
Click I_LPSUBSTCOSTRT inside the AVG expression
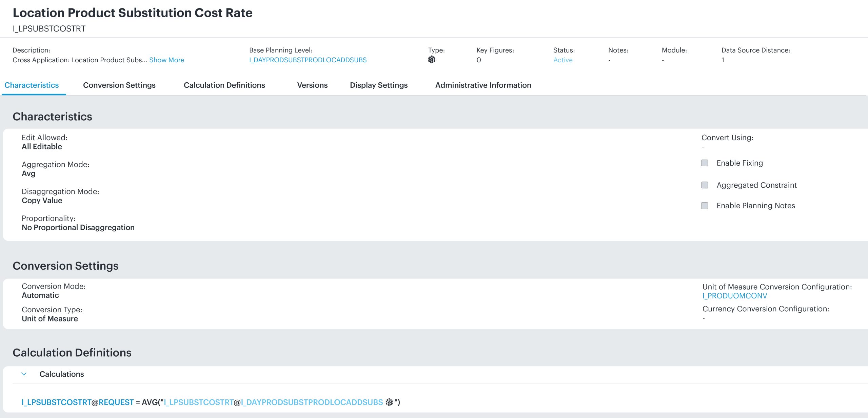[199, 402]
